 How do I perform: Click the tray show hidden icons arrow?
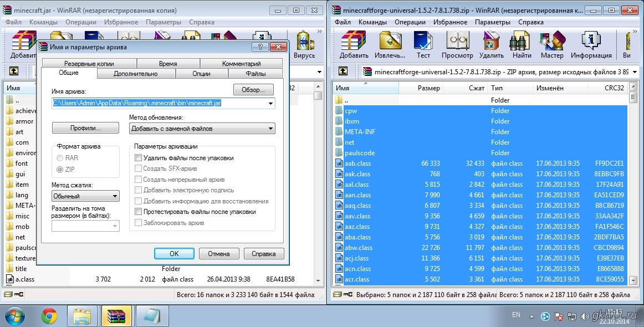pyautogui.click(x=532, y=316)
